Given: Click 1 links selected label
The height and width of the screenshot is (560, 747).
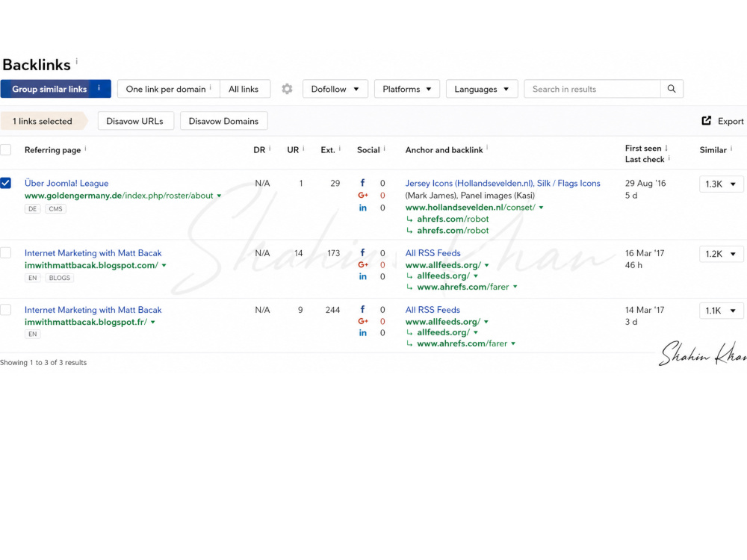Looking at the screenshot, I should [x=43, y=121].
